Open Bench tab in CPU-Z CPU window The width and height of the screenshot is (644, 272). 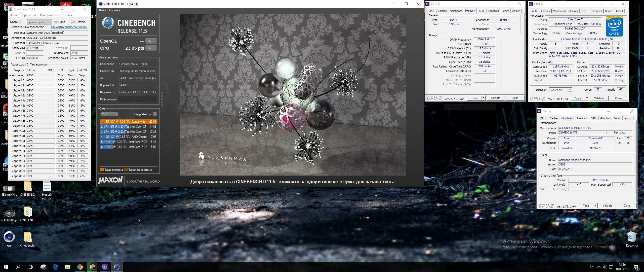coord(609,11)
